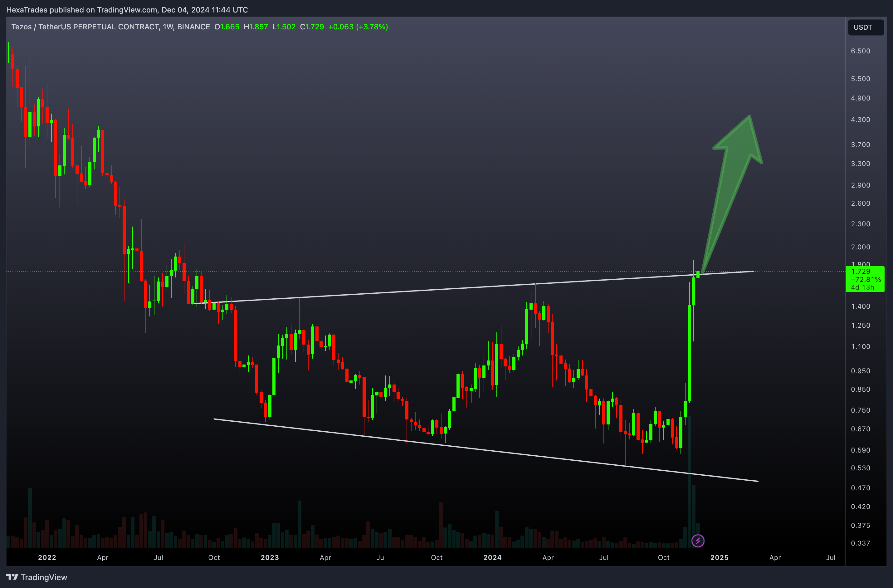
Task: Click the 0.337 price axis label
Action: click(860, 543)
